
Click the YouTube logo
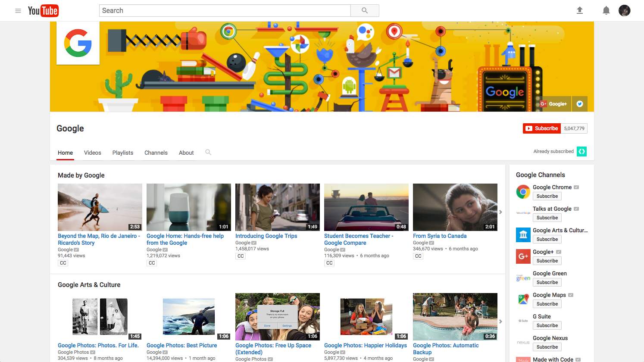point(43,11)
